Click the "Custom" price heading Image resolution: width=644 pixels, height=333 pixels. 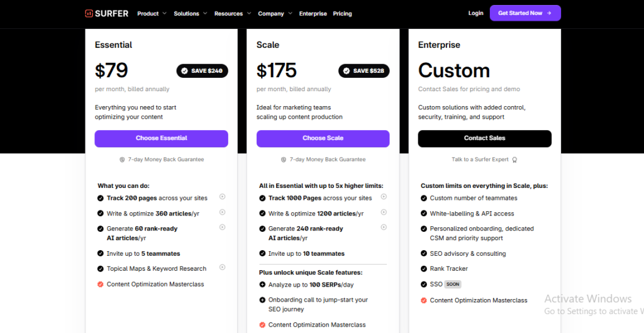(454, 70)
